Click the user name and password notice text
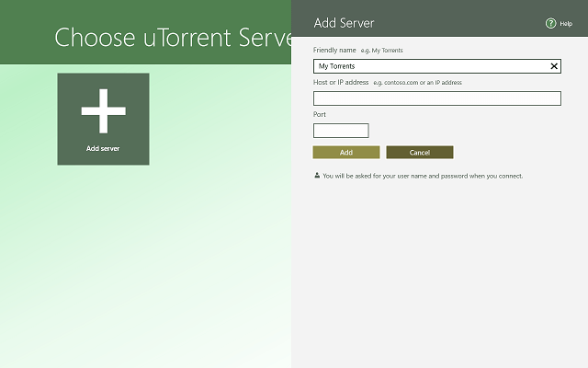The height and width of the screenshot is (368, 588). pos(423,176)
